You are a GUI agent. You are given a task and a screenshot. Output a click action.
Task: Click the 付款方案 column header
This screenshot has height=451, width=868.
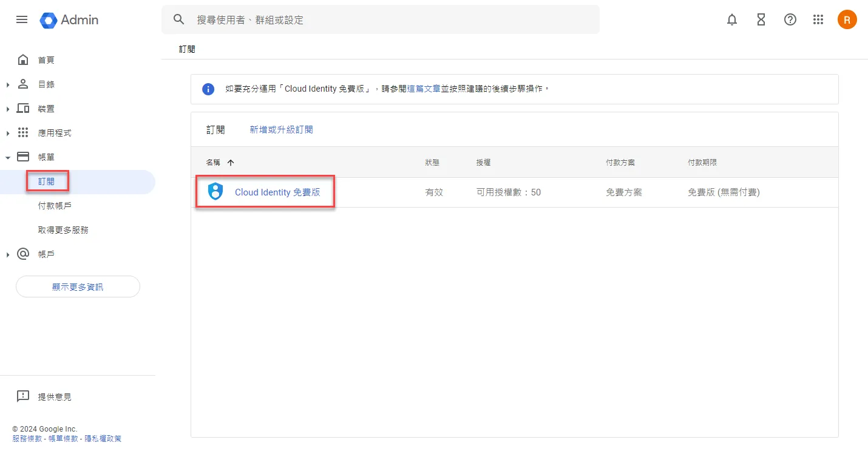[x=620, y=163]
